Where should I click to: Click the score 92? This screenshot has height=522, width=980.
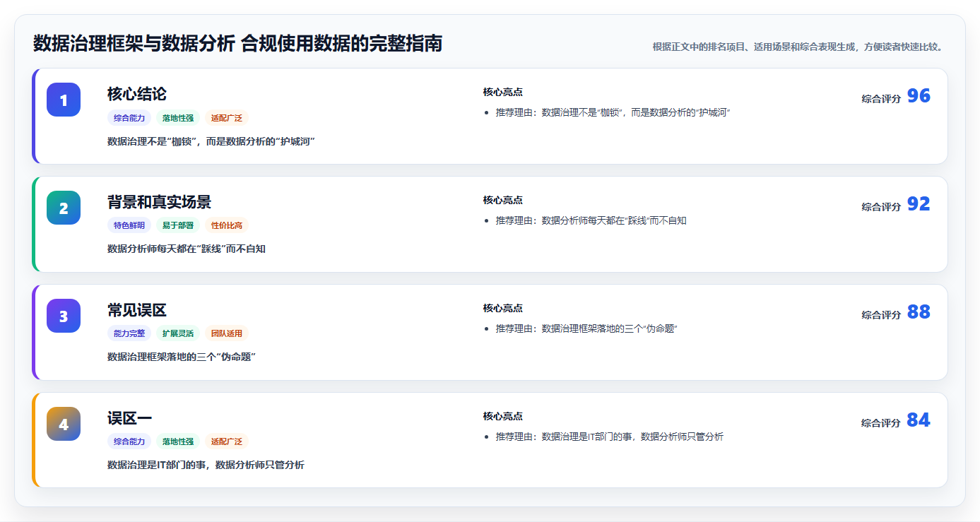919,204
